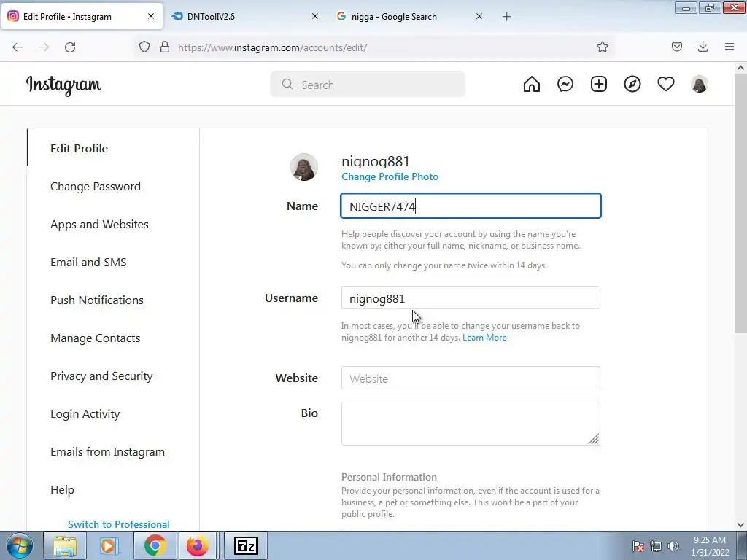View site security padlock info

165,47
